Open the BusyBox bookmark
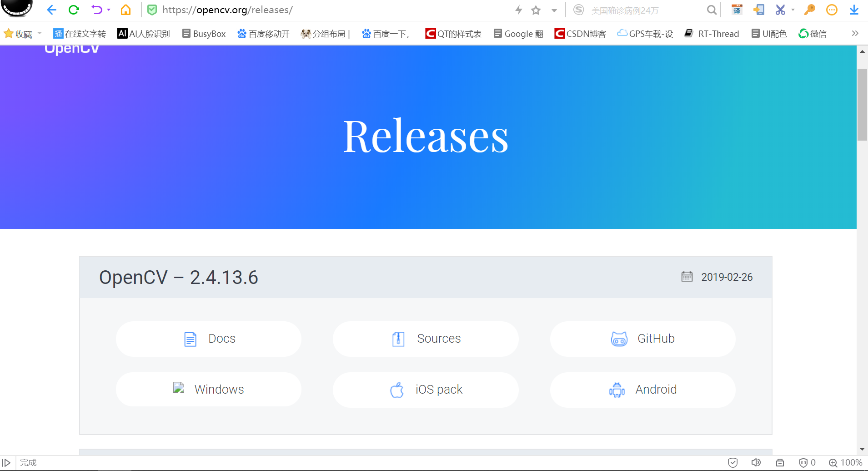Viewport: 868px width, 471px height. pyautogui.click(x=204, y=34)
